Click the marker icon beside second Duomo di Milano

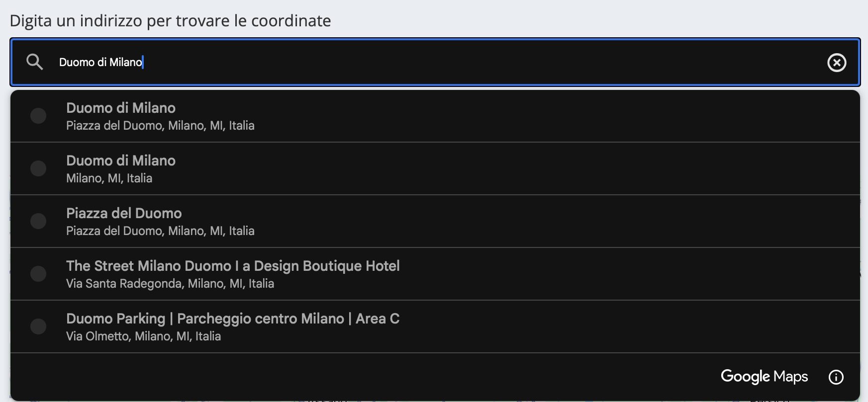(38, 168)
